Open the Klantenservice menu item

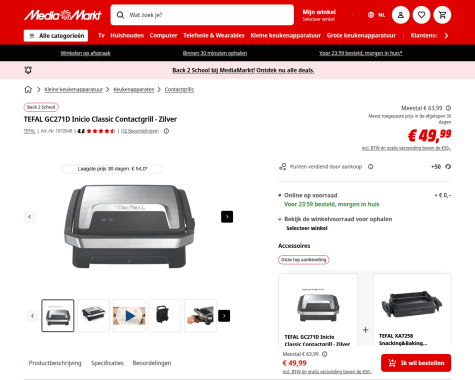(x=424, y=36)
